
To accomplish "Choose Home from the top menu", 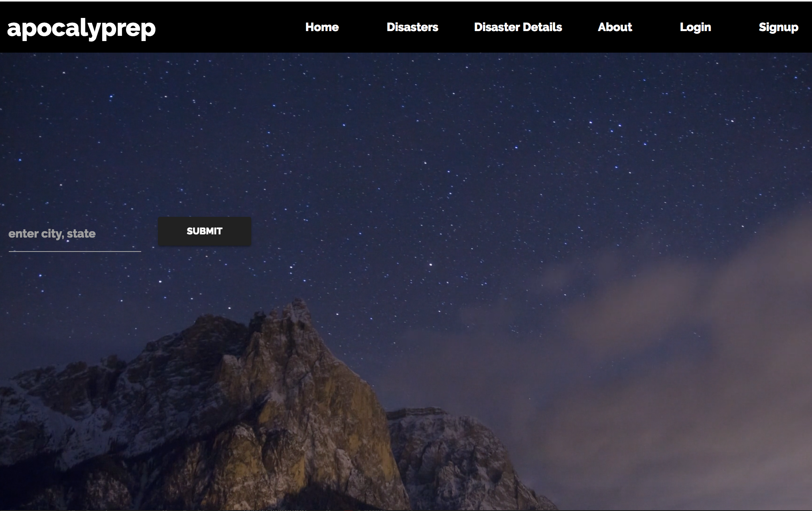I will click(322, 27).
